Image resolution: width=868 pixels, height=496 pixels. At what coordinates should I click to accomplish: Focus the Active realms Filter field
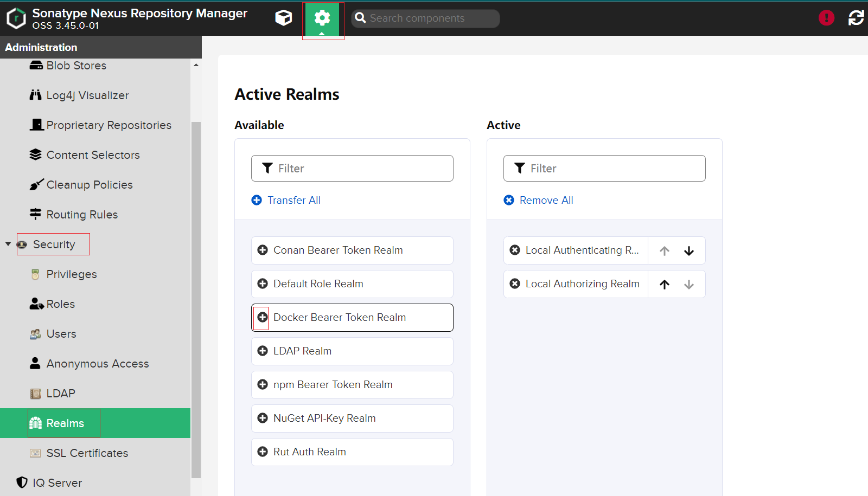[604, 168]
